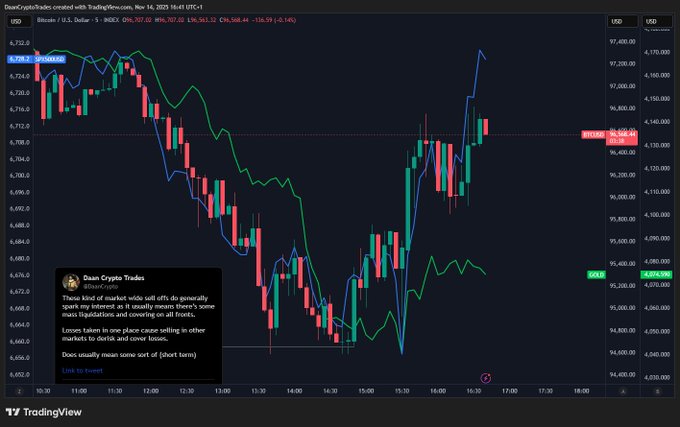Select the green GOLD series label
This screenshot has width=680, height=427.
point(596,275)
